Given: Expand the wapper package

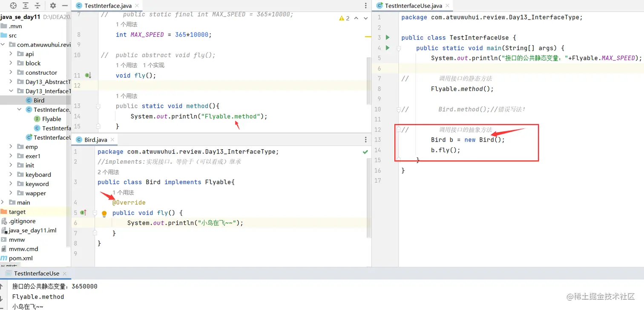Looking at the screenshot, I should (x=11, y=193).
